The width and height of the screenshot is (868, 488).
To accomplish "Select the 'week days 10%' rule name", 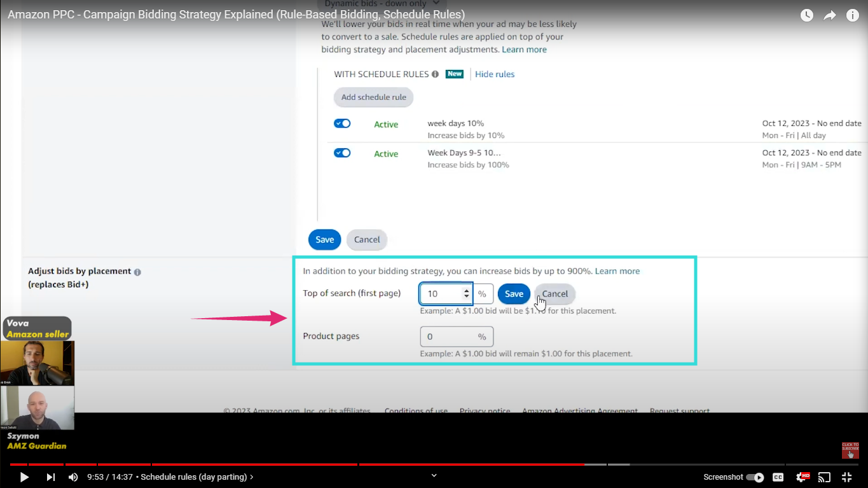I will [x=456, y=123].
